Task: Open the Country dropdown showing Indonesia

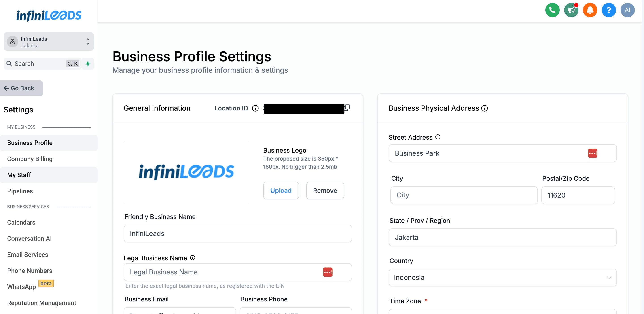Action: (x=502, y=278)
